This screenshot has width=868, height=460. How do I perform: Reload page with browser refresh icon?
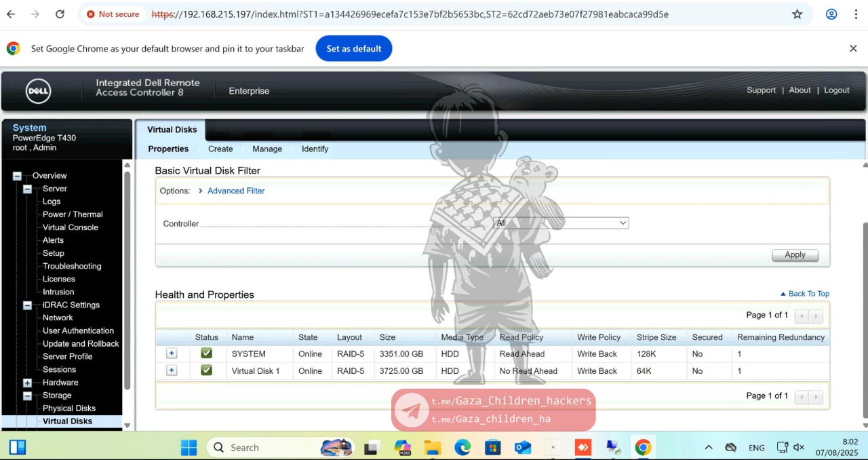pos(60,14)
